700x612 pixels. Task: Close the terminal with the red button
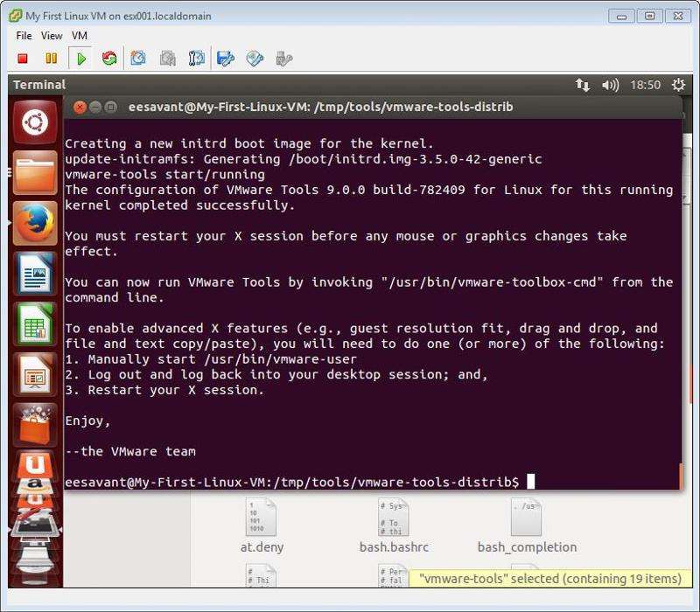coord(80,107)
